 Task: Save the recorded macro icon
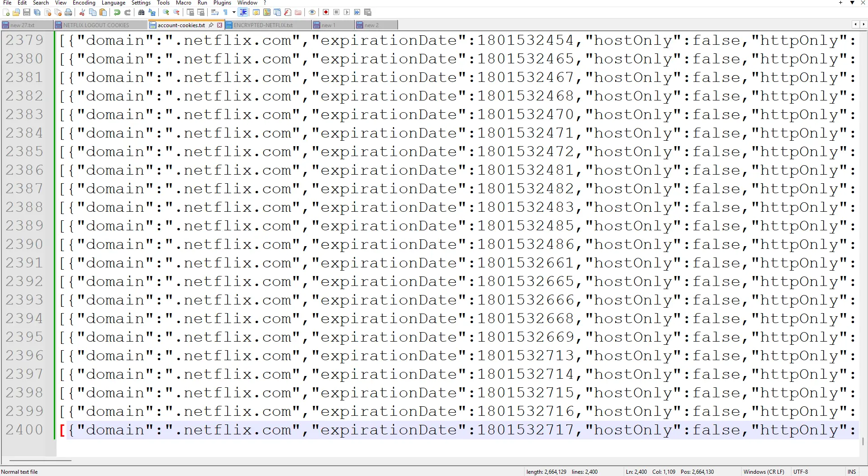[368, 12]
